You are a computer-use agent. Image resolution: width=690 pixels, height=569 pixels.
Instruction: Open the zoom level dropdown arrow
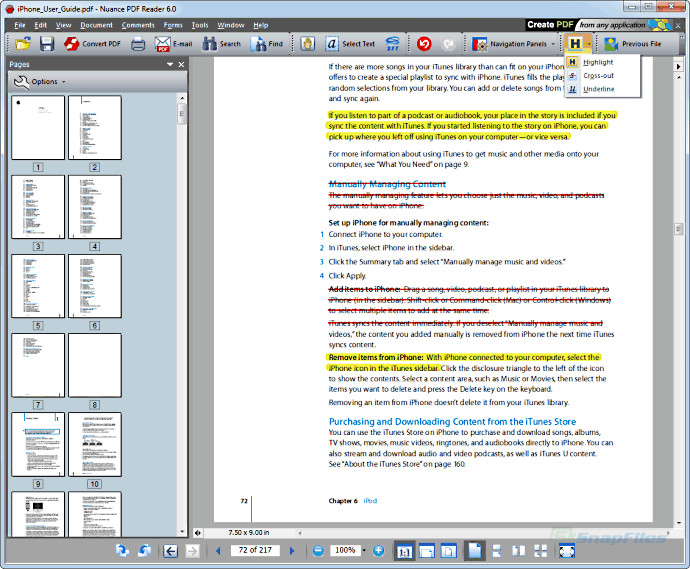point(364,550)
